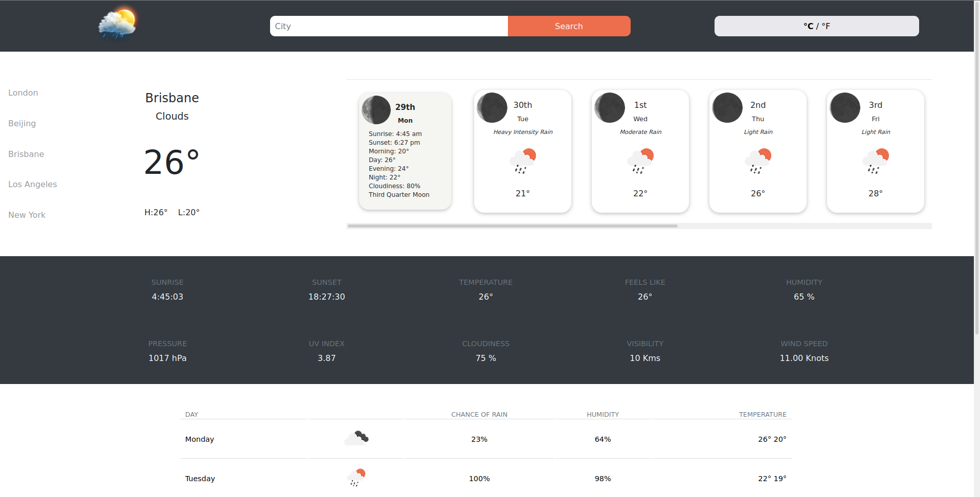Click the forecast horizontal scrollbar thumb

[513, 226]
